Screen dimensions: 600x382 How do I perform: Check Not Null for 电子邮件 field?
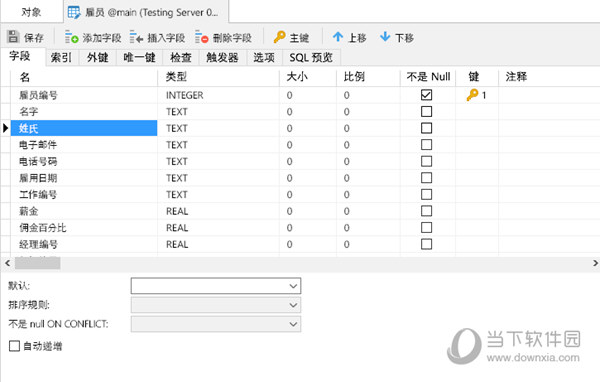(x=426, y=145)
